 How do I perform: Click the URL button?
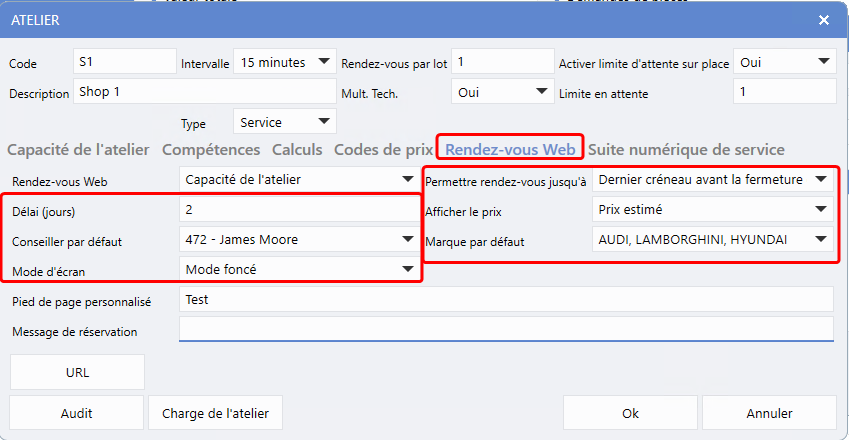(77, 372)
